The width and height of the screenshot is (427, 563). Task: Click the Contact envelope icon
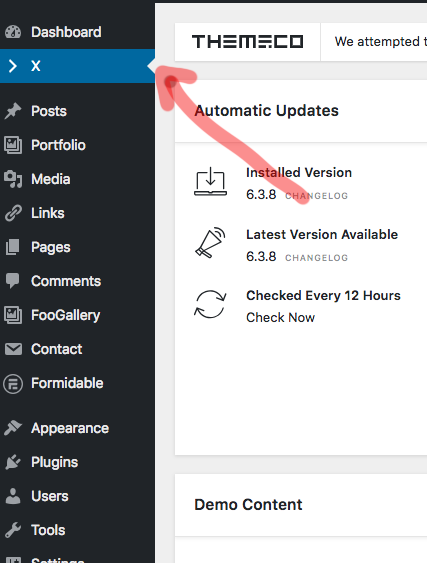click(13, 349)
